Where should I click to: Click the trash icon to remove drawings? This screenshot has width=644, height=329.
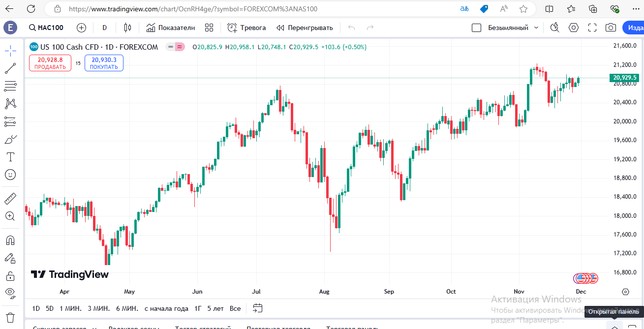point(10,317)
